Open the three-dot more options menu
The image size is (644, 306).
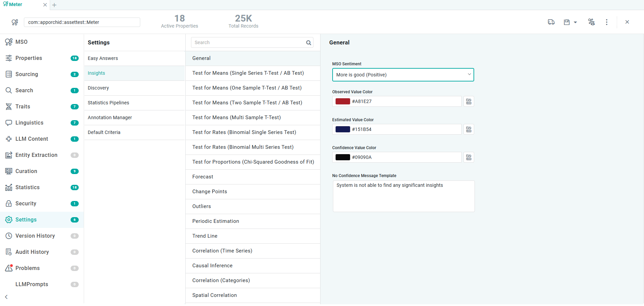click(607, 22)
